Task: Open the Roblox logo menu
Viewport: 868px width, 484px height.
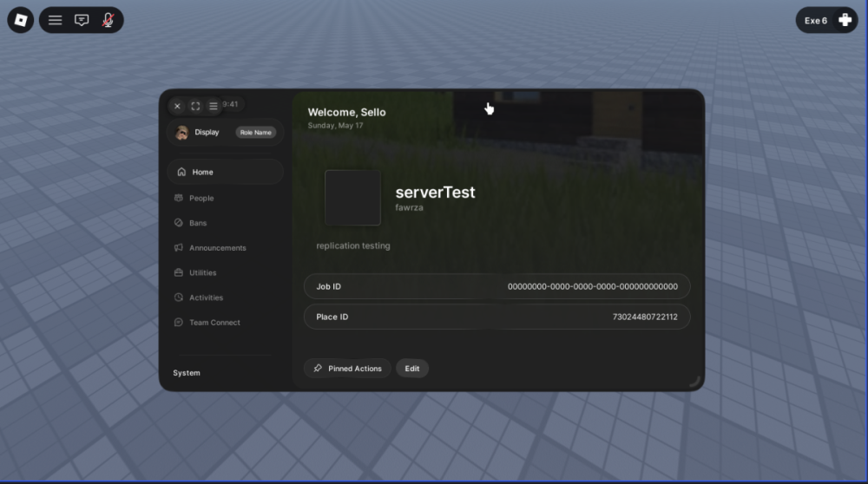Action: 21,21
